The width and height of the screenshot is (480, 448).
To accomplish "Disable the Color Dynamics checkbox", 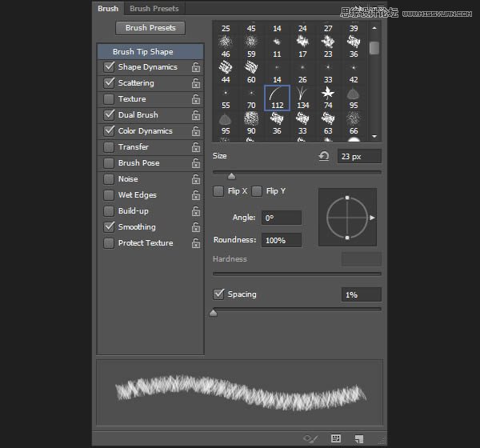I will click(x=109, y=130).
